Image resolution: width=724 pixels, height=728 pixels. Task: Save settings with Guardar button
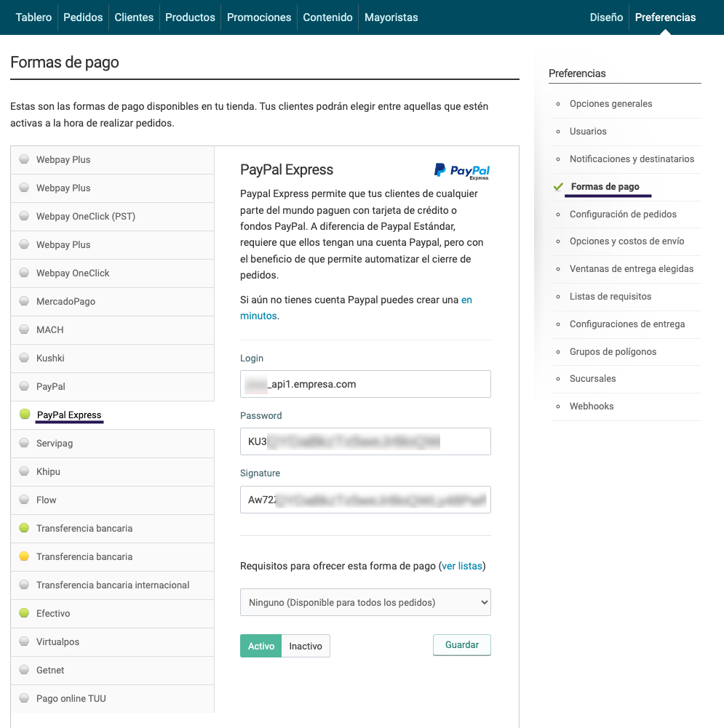click(461, 645)
